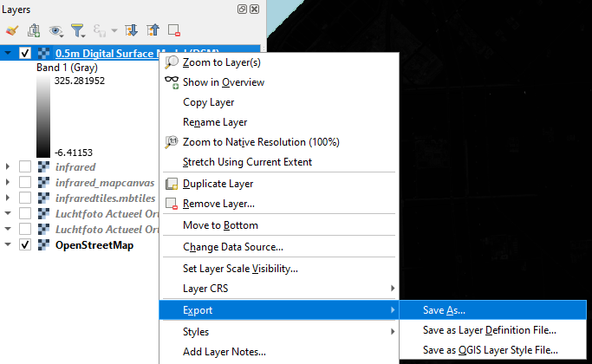Click raster icon of DSM layer
This screenshot has height=364, width=592.
[x=44, y=53]
